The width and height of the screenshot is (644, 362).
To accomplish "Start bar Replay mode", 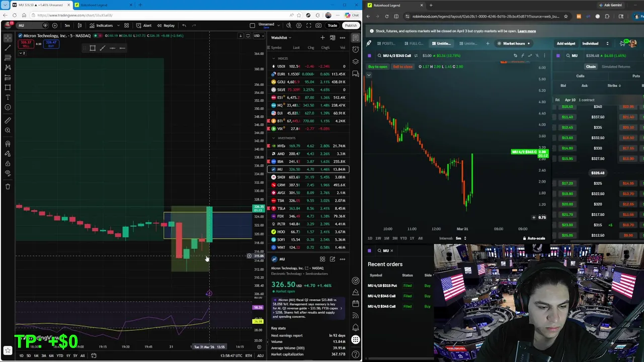I will coord(166,25).
